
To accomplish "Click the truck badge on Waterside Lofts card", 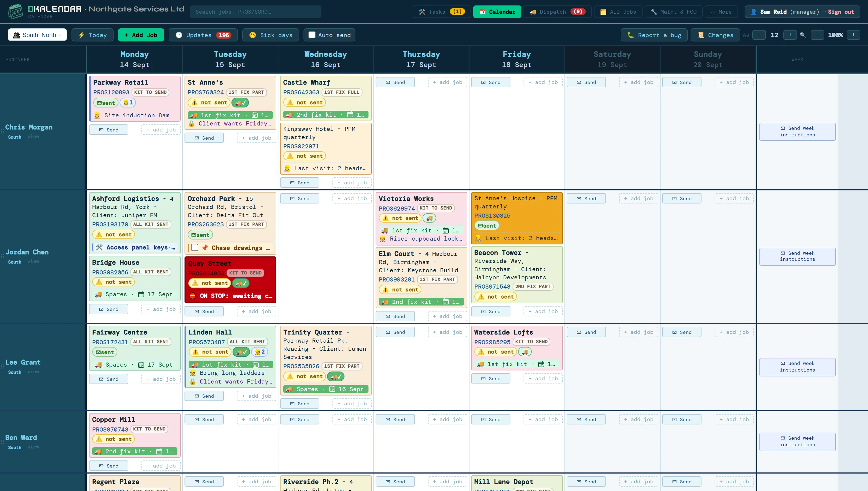I will pos(525,352).
